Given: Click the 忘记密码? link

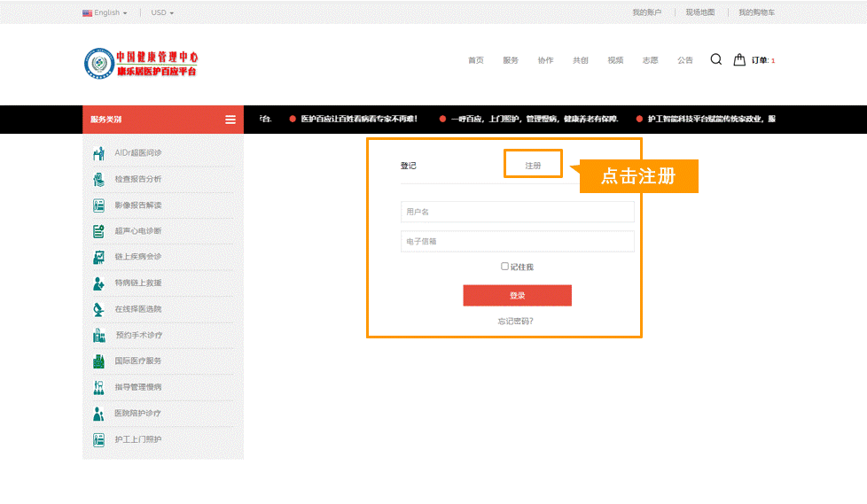Looking at the screenshot, I should coord(516,321).
